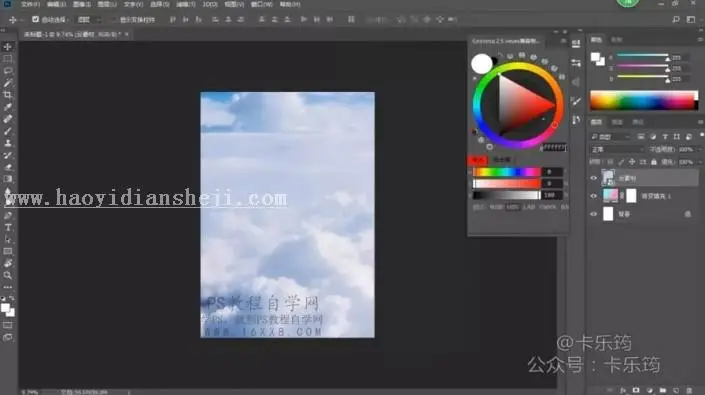Select the Magic Wand tool
Viewport: 705px width, 395px height.
point(8,83)
